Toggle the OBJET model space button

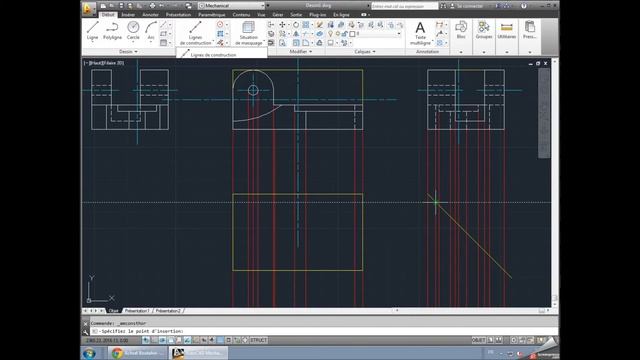(478, 340)
